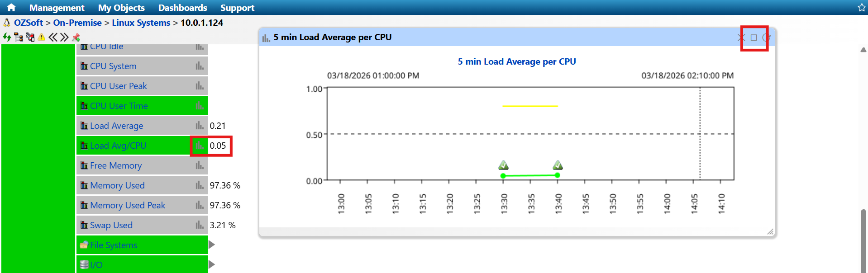Open the Management menu

(x=57, y=8)
